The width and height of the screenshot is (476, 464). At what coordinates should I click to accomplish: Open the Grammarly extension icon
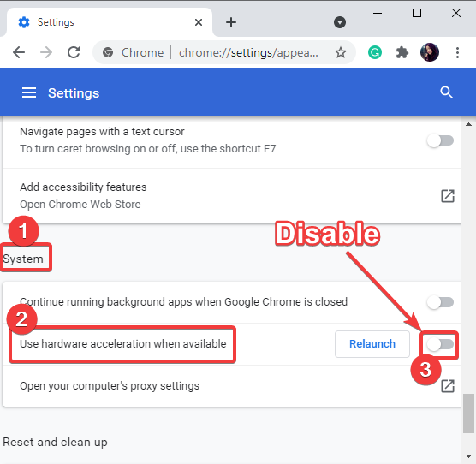(375, 52)
